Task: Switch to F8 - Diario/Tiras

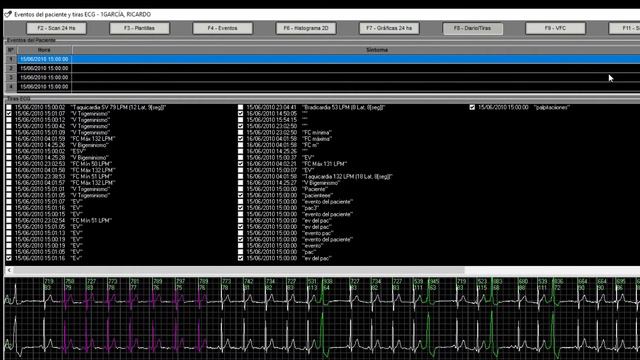Action: click(472, 28)
